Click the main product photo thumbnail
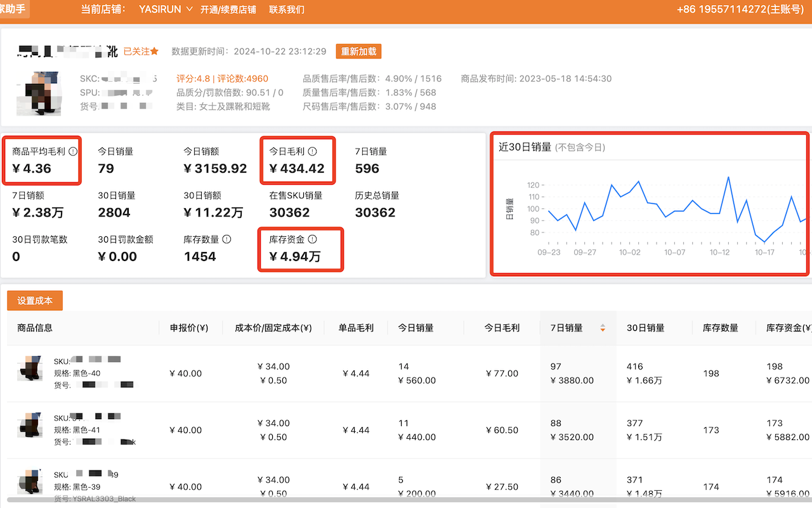The width and height of the screenshot is (812, 508). point(39,93)
